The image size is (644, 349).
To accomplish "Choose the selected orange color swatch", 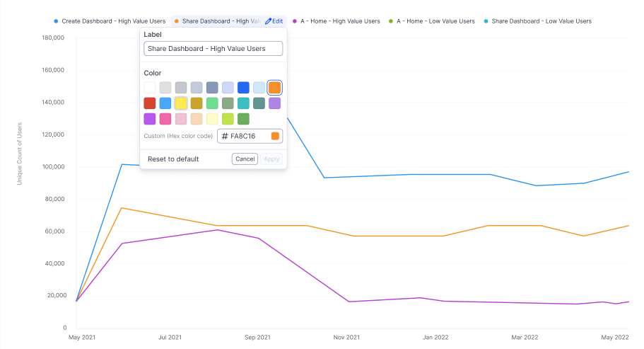I will (274, 88).
